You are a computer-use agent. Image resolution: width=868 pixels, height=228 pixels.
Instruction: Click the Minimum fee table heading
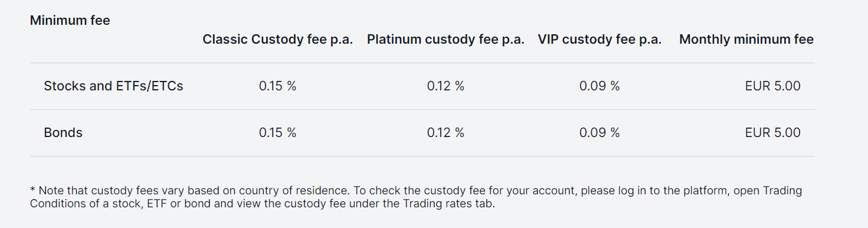[70, 21]
